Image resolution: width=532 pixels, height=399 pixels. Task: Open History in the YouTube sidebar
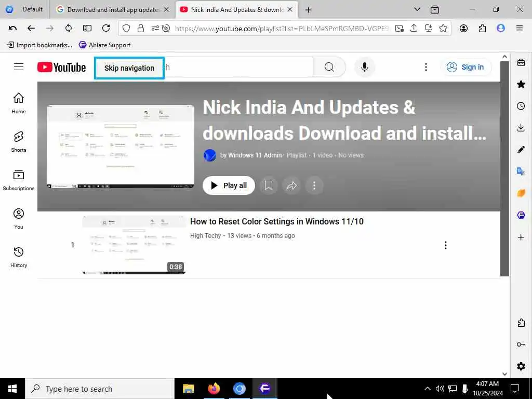tap(19, 257)
